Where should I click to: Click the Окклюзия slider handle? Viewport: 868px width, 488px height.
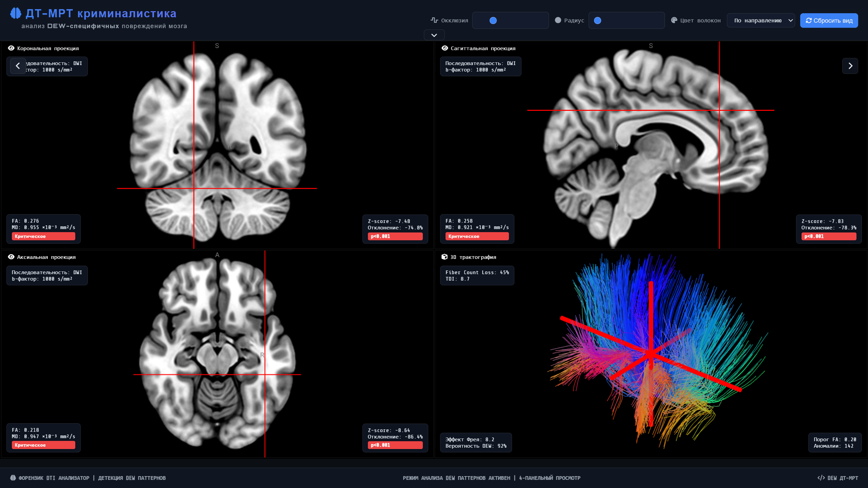[493, 21]
